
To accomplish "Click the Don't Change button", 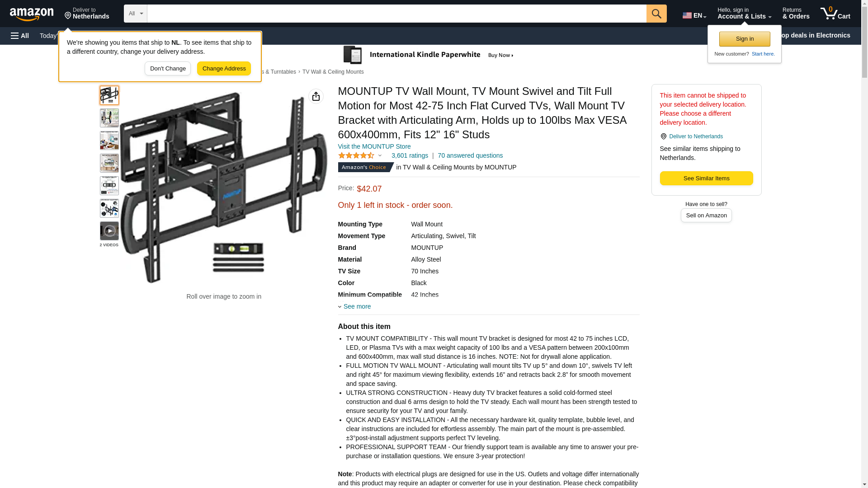I will pos(168,69).
